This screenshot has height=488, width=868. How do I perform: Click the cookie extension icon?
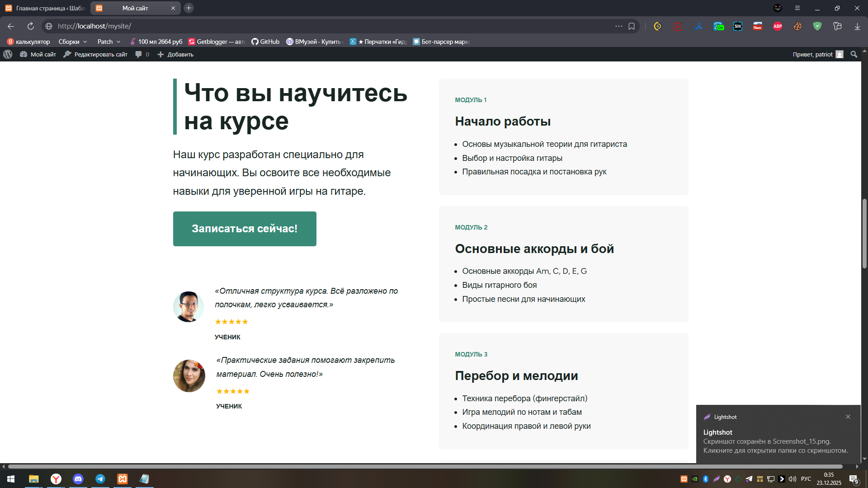point(797,26)
